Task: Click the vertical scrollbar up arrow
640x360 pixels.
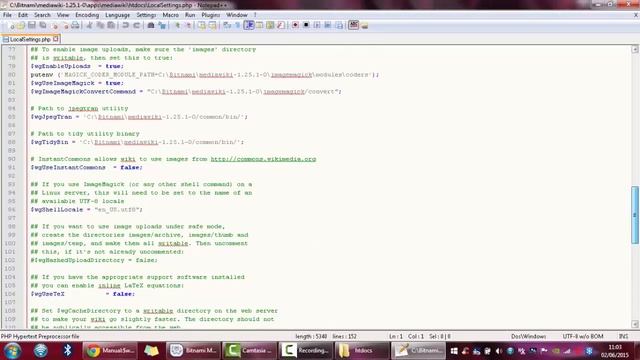Action: (x=635, y=49)
